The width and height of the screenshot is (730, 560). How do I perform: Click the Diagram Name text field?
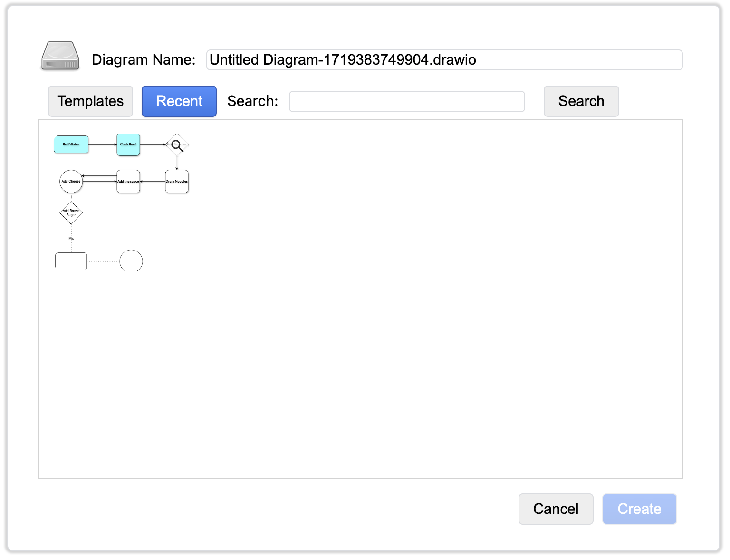(x=444, y=59)
